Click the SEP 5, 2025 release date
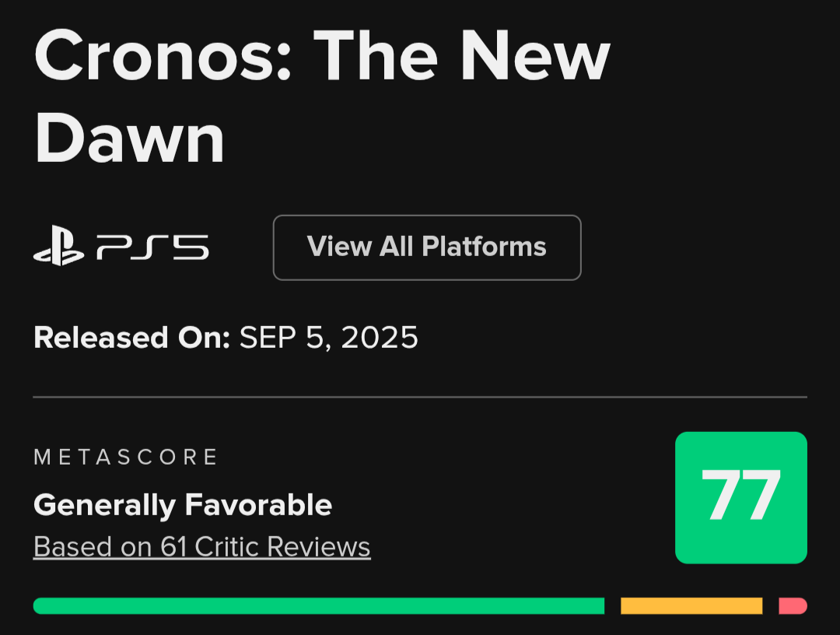 click(x=328, y=338)
